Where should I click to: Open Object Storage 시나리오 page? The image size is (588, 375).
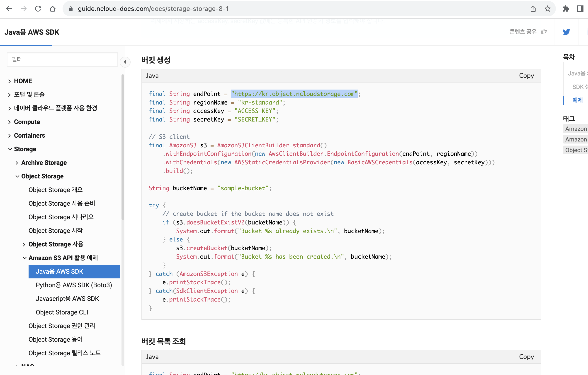(61, 217)
